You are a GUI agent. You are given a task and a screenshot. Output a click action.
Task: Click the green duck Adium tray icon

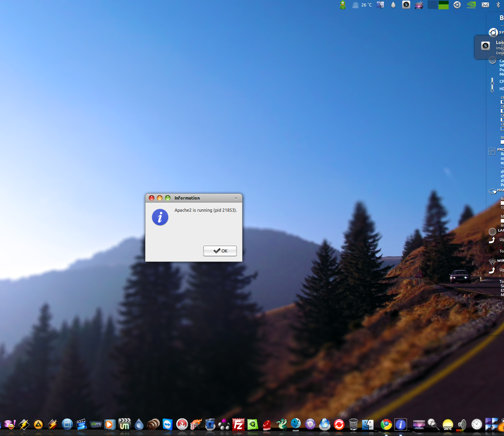pos(343,5)
